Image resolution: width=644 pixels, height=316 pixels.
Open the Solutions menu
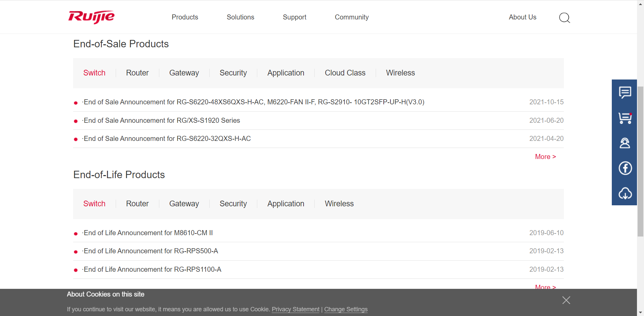pos(240,17)
